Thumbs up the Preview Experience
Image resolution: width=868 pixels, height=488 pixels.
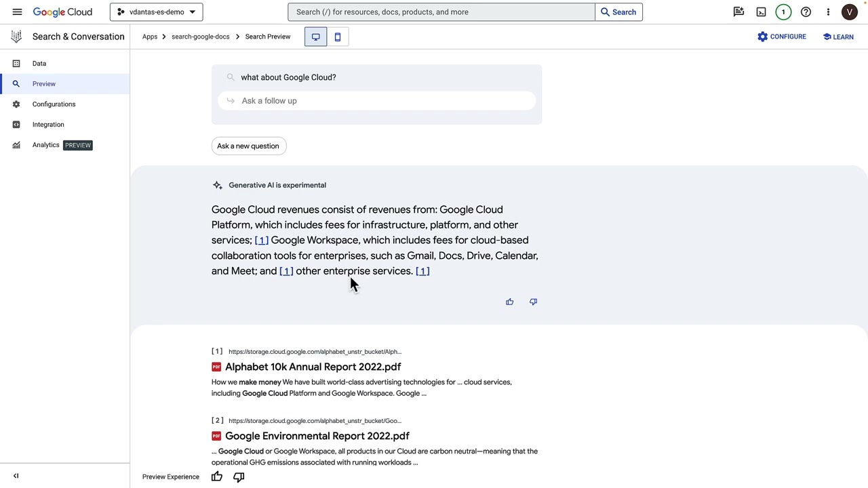pos(216,476)
